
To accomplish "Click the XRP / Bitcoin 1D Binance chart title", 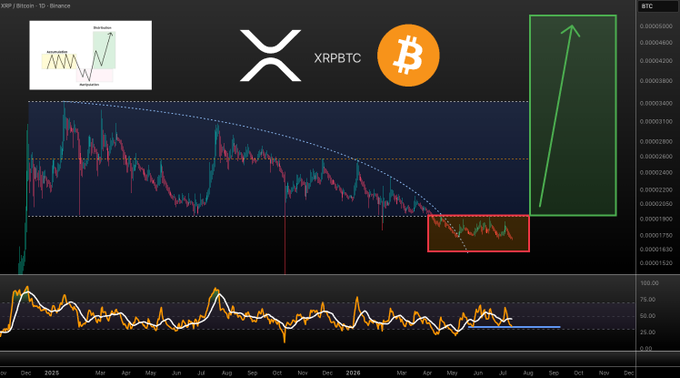I will click(x=35, y=6).
